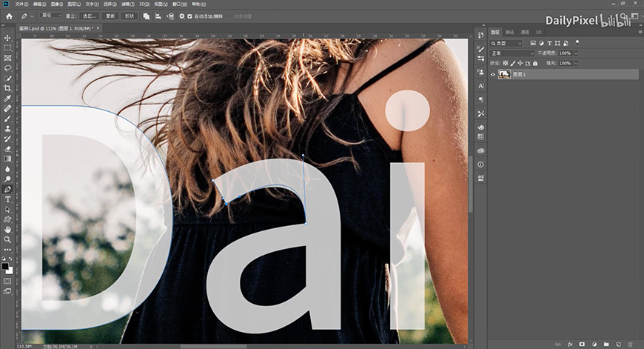The height and width of the screenshot is (349, 644).
Task: Open the 编辑 (Edit) menu
Action: 39,4
